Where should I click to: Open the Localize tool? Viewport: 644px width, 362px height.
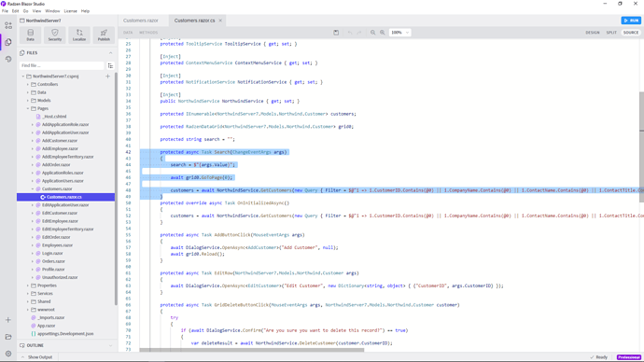[79, 35]
